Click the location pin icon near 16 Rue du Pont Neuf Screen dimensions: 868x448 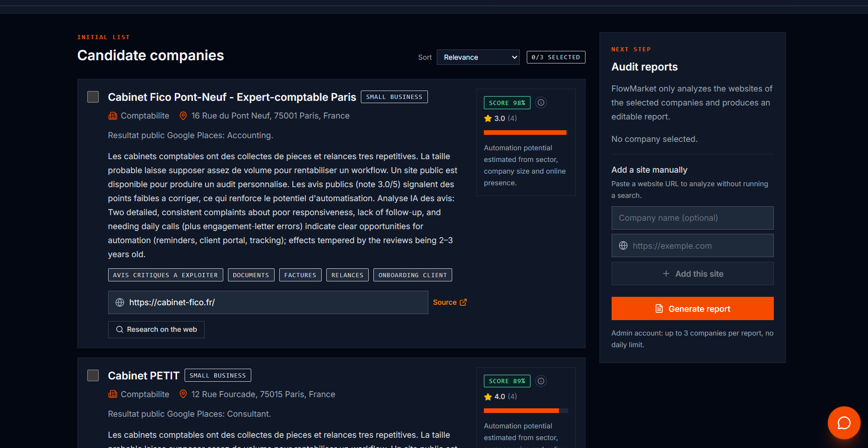(183, 116)
